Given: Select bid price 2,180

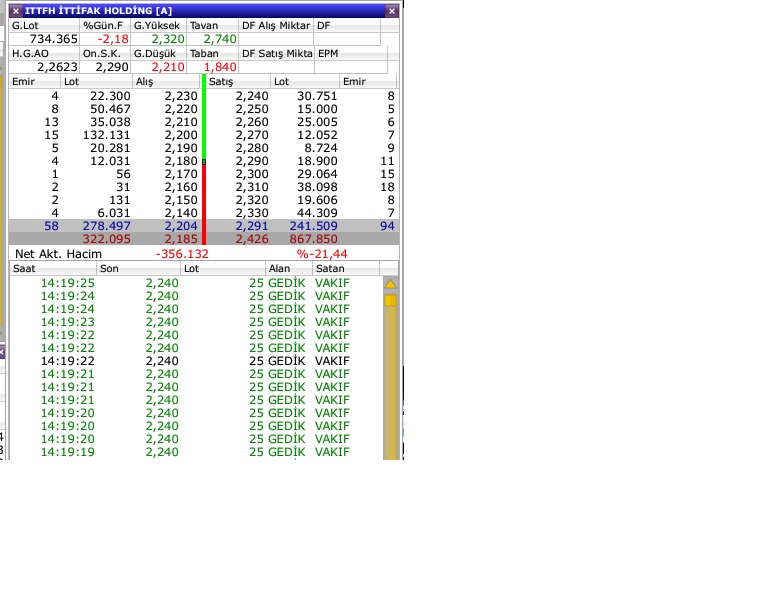Looking at the screenshot, I should 181,161.
